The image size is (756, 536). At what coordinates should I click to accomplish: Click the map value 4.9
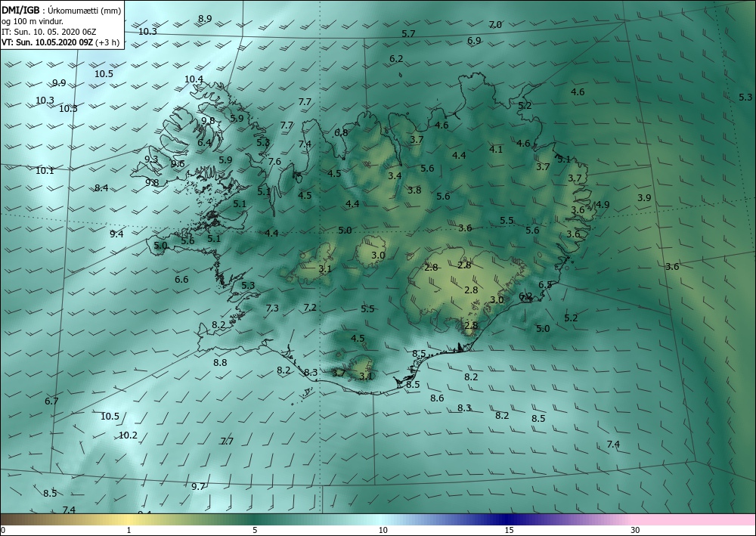(x=603, y=204)
